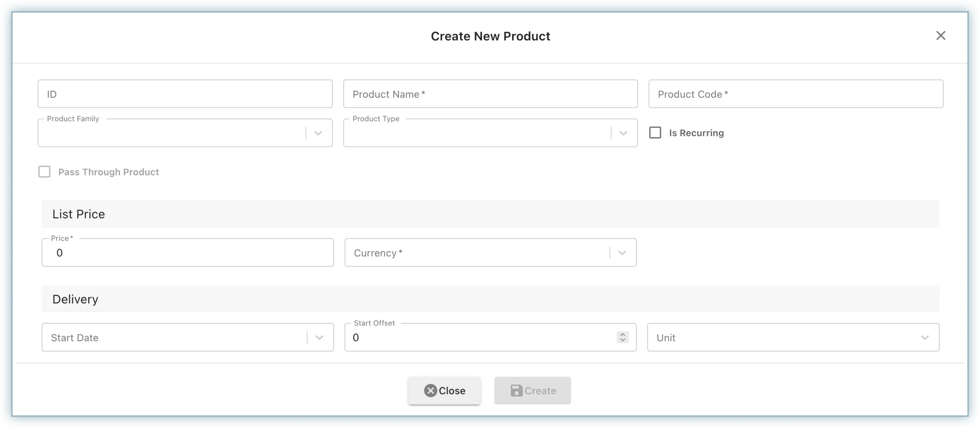Click the circled X icon inside Close button
Image resolution: width=980 pixels, height=428 pixels.
click(x=430, y=390)
